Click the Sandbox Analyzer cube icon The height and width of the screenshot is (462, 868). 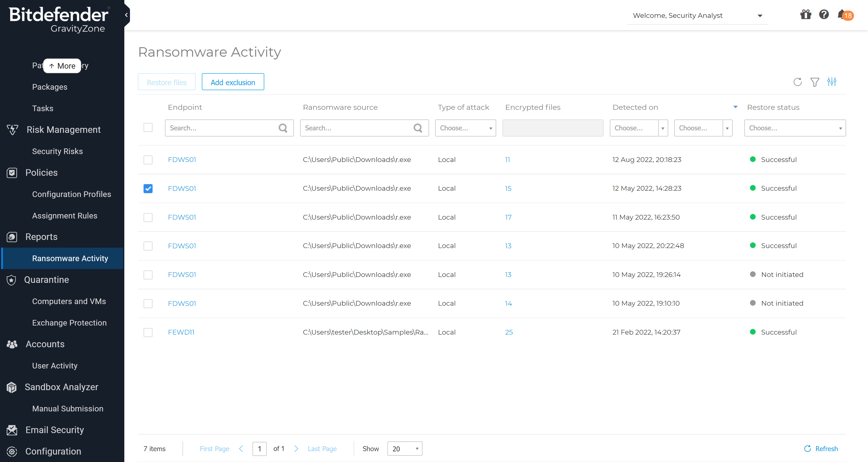(12, 387)
